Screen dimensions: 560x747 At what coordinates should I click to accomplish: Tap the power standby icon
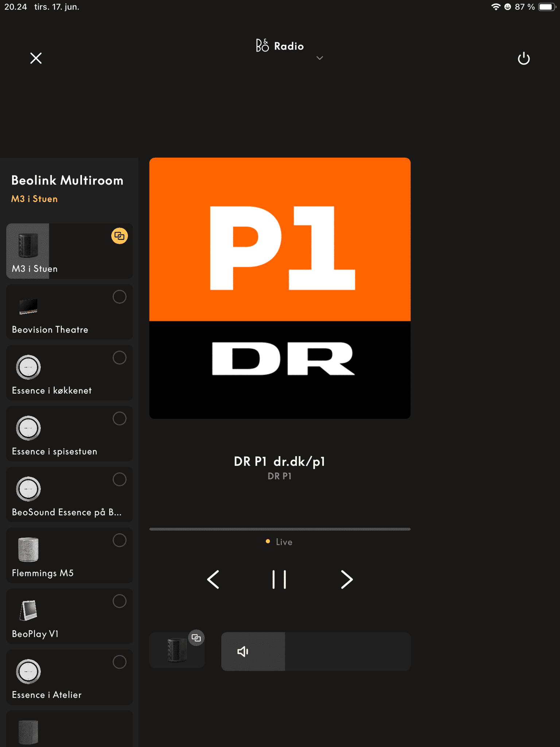coord(524,58)
